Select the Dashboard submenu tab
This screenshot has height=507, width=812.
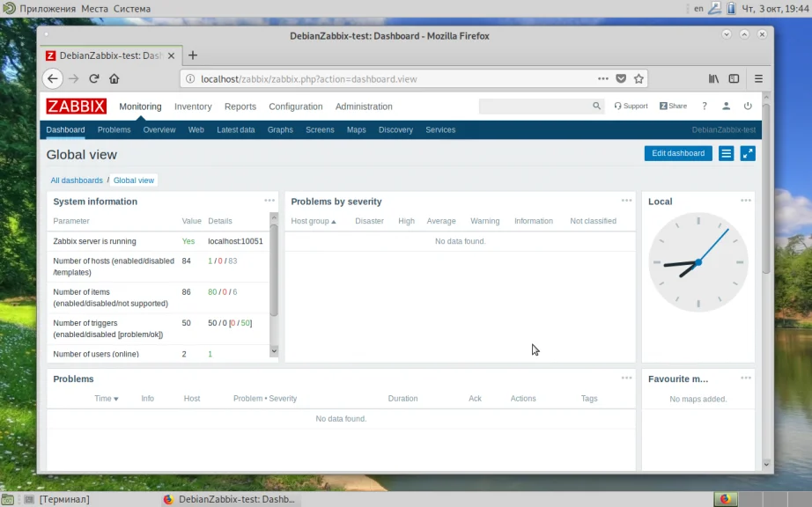pyautogui.click(x=65, y=129)
